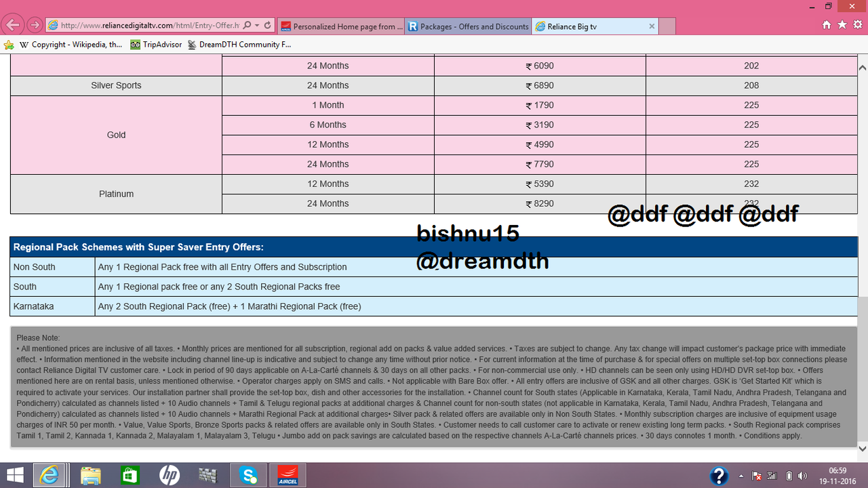
Task: Open Skype from the taskbar
Action: tap(247, 475)
